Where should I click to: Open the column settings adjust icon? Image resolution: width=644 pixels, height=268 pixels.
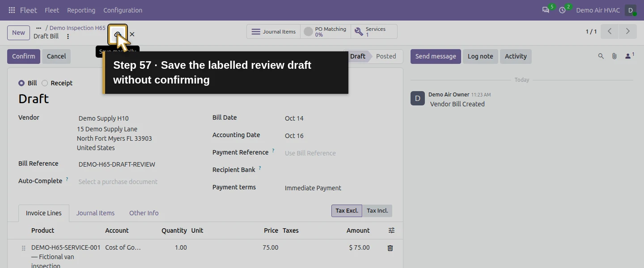(391, 230)
